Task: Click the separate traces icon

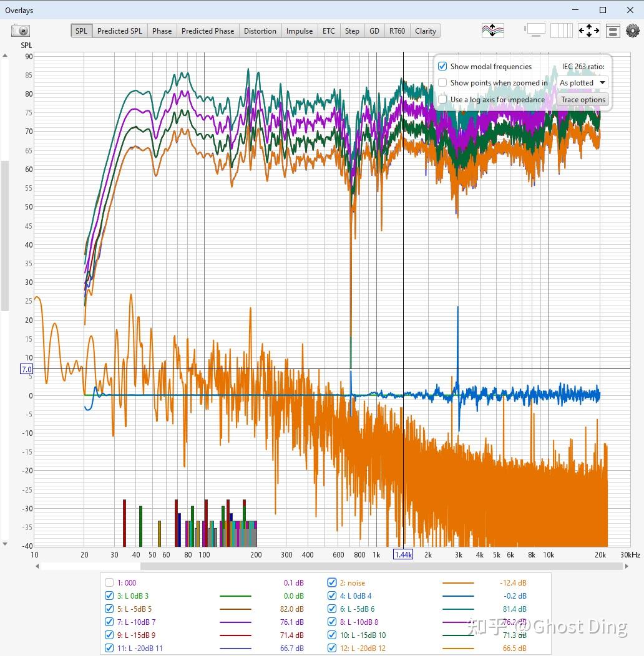Action: tap(493, 31)
